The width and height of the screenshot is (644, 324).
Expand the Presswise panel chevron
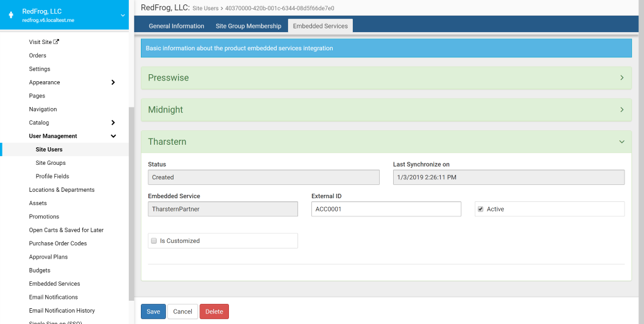point(622,77)
